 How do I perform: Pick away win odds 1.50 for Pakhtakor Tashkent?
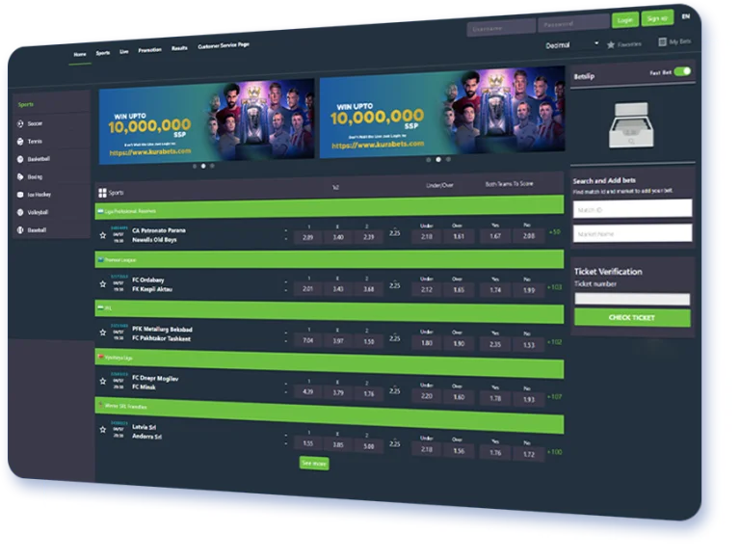point(369,341)
